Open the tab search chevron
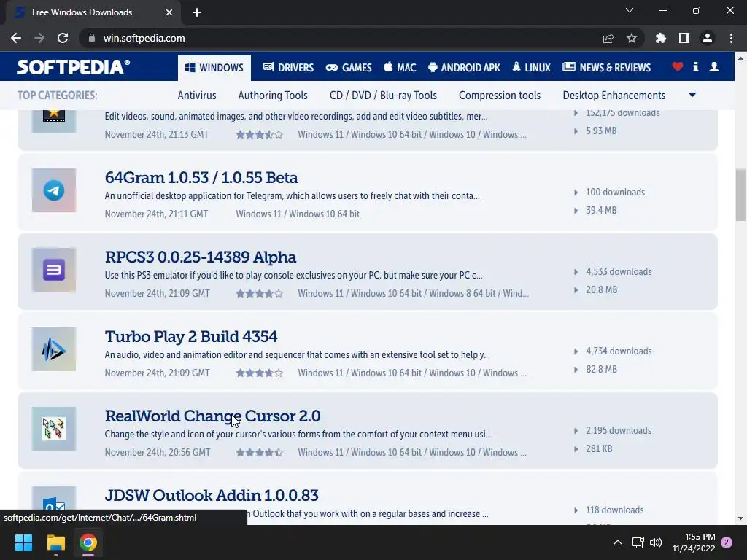The image size is (747, 560). click(x=630, y=10)
